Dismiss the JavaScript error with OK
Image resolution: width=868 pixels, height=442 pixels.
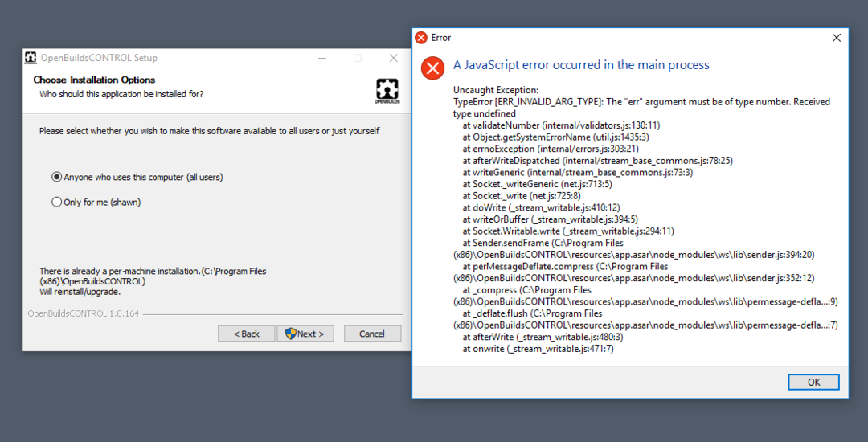pos(813,382)
